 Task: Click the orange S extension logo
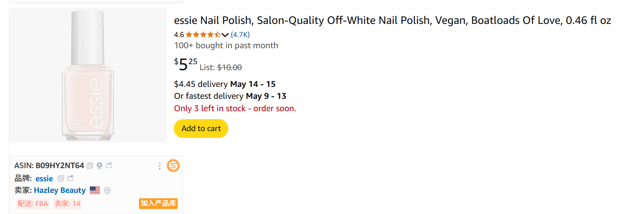tap(173, 165)
